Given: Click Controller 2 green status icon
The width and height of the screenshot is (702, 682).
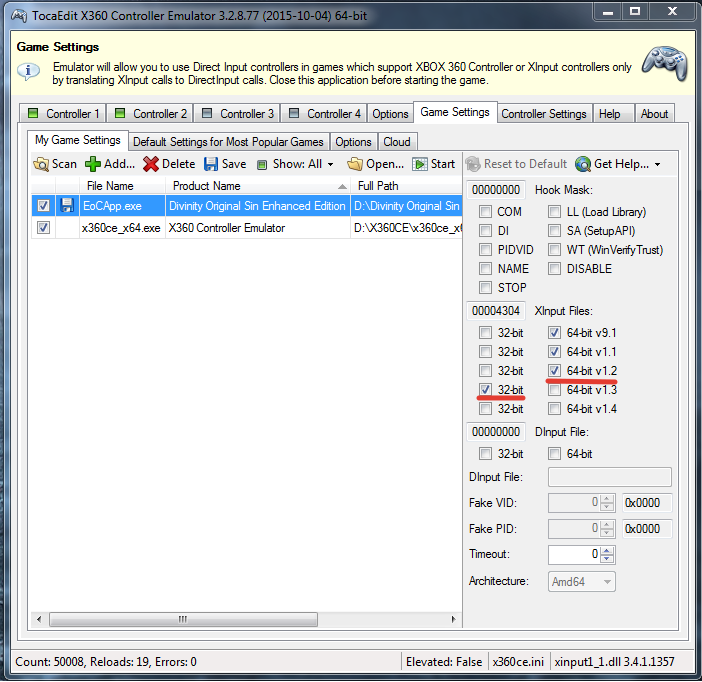Looking at the screenshot, I should 120,113.
